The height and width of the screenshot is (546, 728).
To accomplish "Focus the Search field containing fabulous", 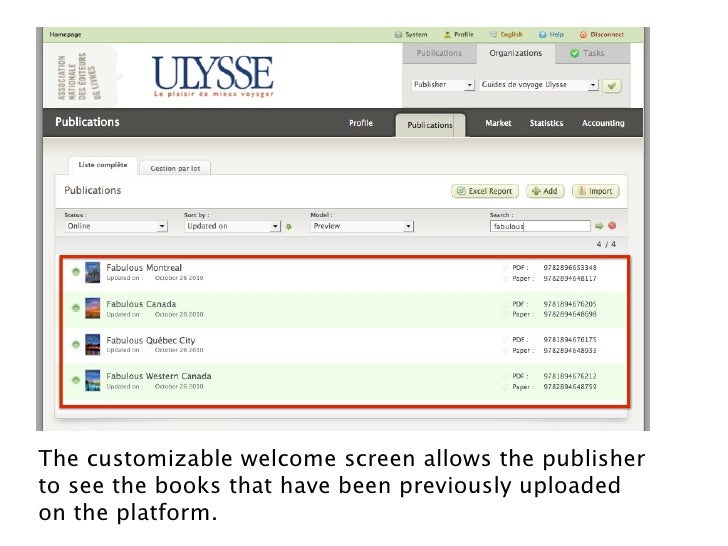I will 540,226.
